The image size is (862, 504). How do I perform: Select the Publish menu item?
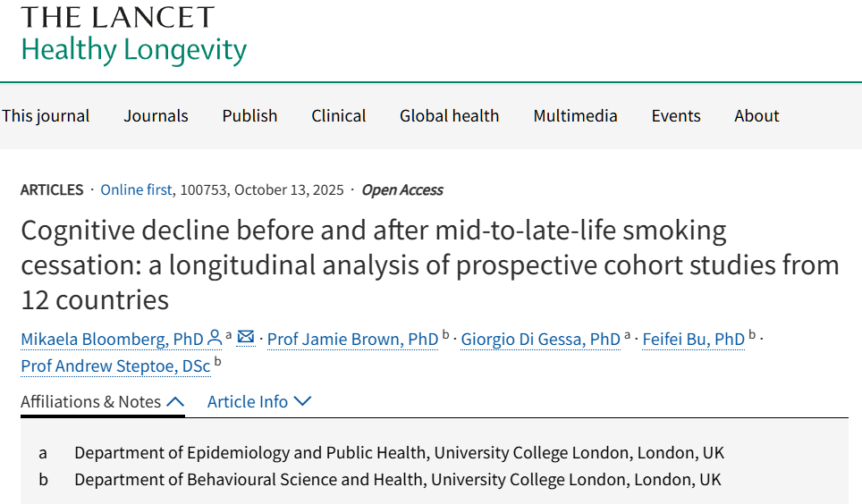coord(249,116)
